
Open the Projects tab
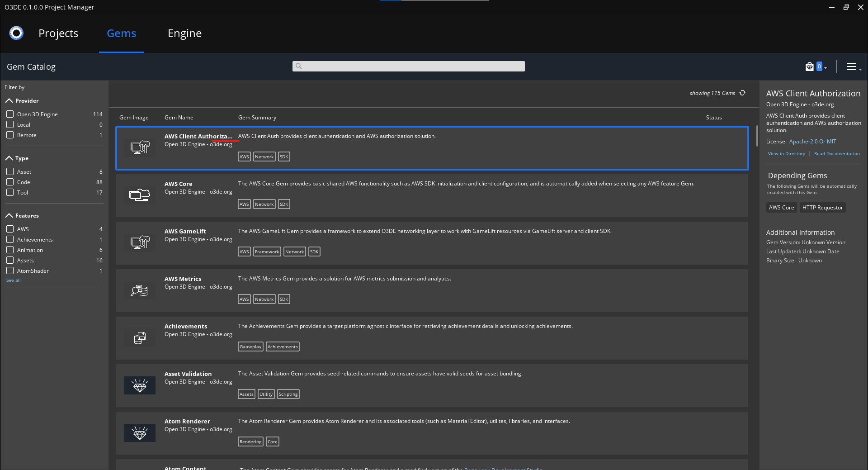click(58, 33)
